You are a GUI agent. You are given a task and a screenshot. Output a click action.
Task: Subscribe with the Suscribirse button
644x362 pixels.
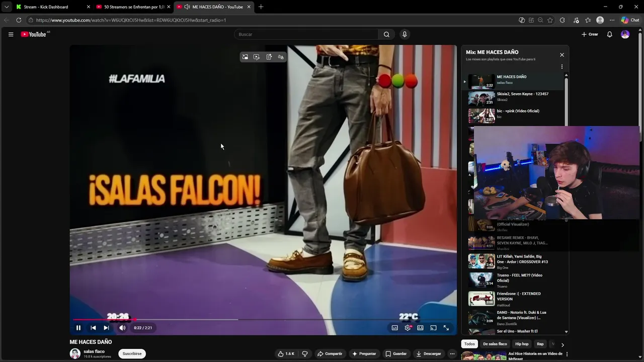(x=132, y=353)
